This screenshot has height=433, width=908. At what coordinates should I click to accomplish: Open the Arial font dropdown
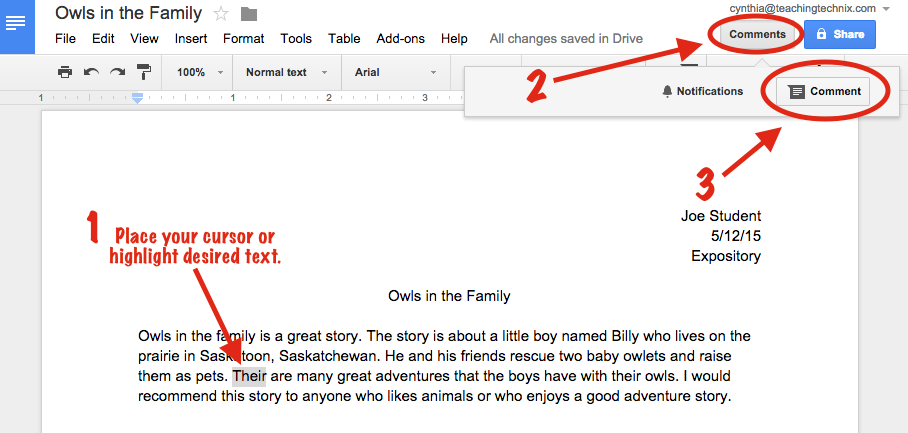click(x=395, y=72)
